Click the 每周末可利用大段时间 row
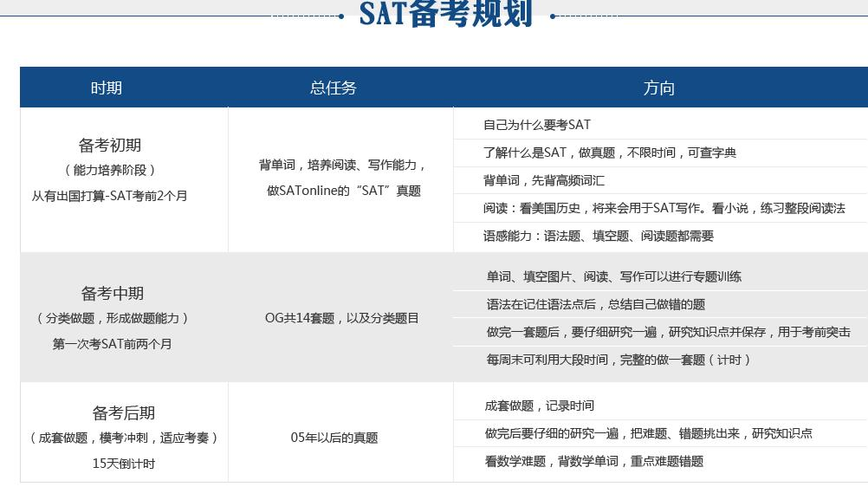Image resolution: width=868 pixels, height=487 pixels. click(x=619, y=360)
